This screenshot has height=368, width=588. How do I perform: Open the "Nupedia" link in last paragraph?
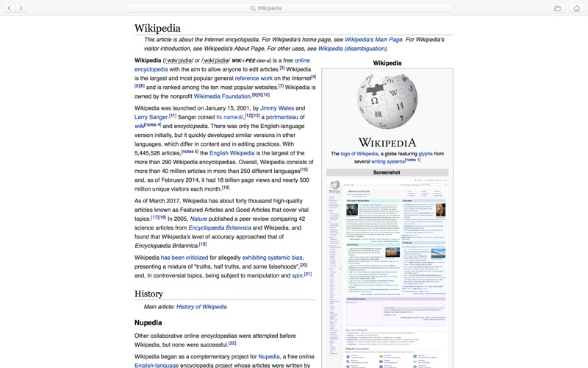coord(269,356)
